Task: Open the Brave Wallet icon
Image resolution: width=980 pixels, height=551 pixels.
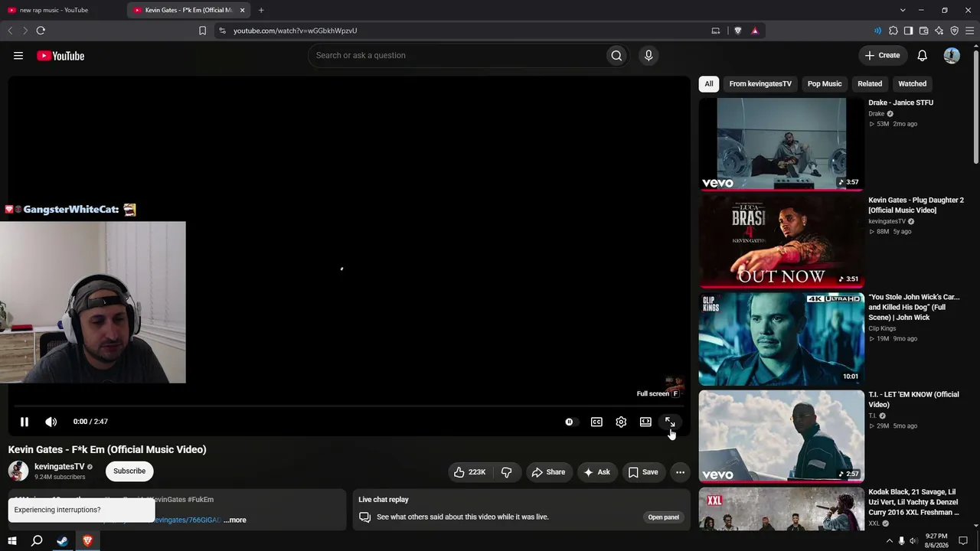Action: (x=923, y=31)
